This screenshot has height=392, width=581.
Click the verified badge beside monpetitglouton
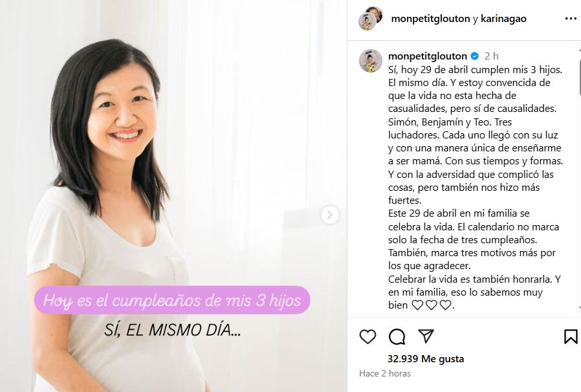click(475, 56)
